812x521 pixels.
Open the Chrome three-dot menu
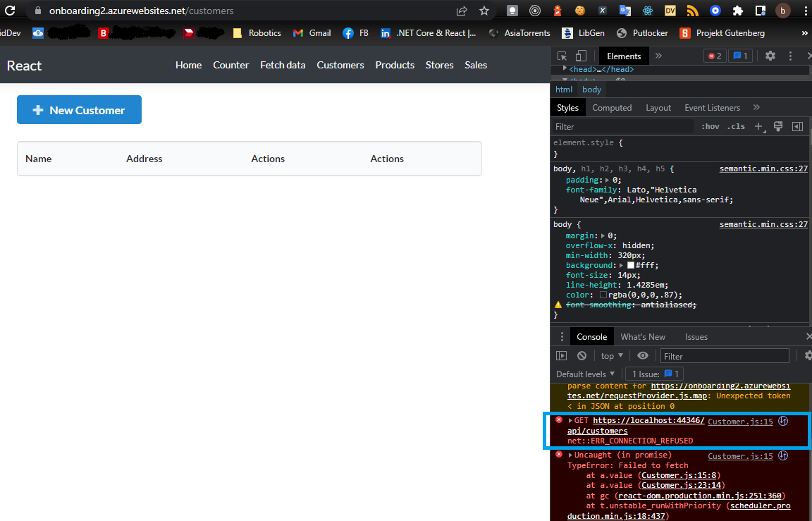tap(805, 11)
